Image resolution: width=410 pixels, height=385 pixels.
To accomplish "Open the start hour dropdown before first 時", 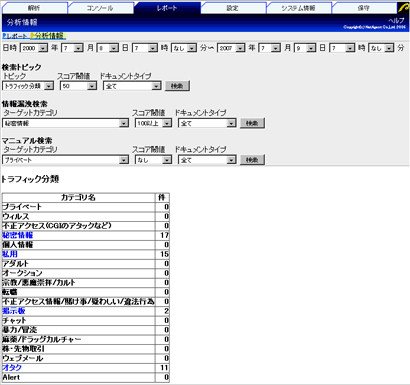I will 145,48.
